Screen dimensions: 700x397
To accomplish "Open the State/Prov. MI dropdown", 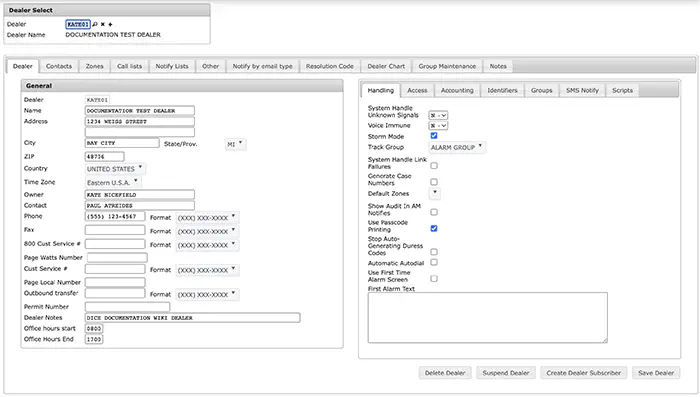I will pos(235,144).
